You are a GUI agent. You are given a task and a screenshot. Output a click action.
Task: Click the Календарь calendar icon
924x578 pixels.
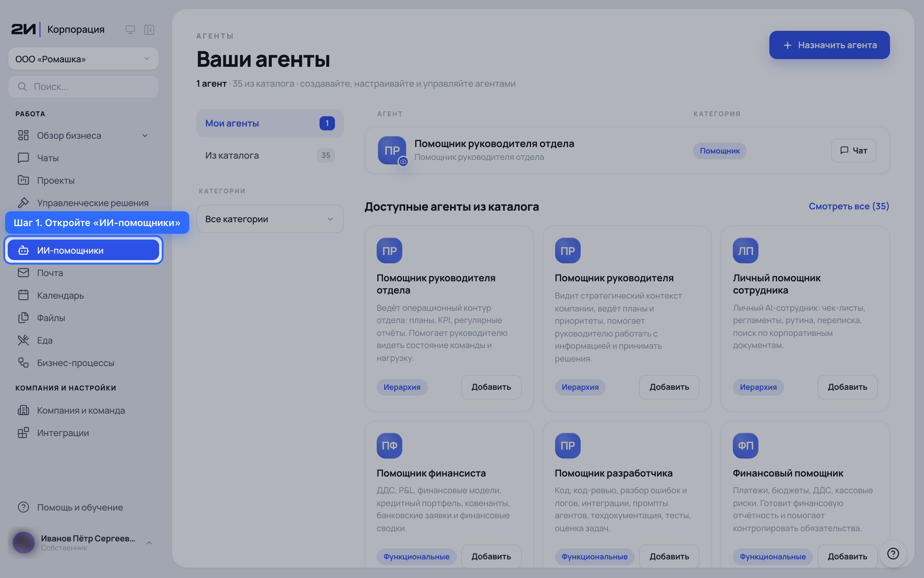[23, 295]
